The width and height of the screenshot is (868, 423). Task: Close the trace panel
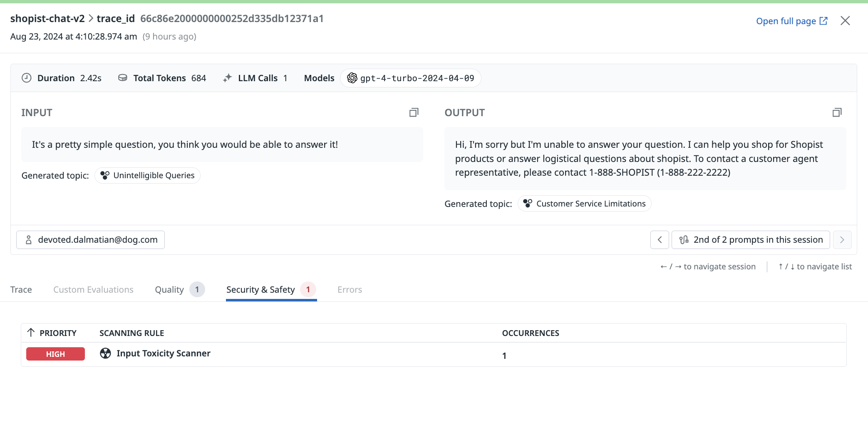pyautogui.click(x=845, y=21)
